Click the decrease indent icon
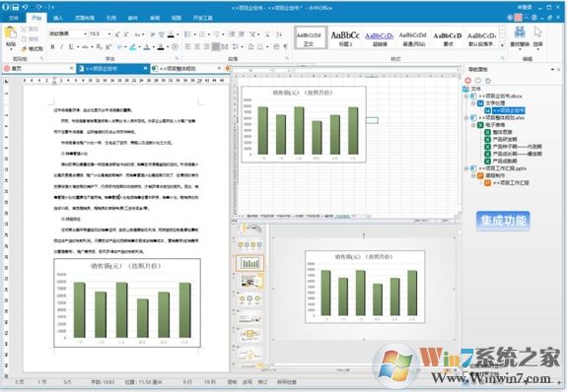567x392 pixels. (232, 34)
